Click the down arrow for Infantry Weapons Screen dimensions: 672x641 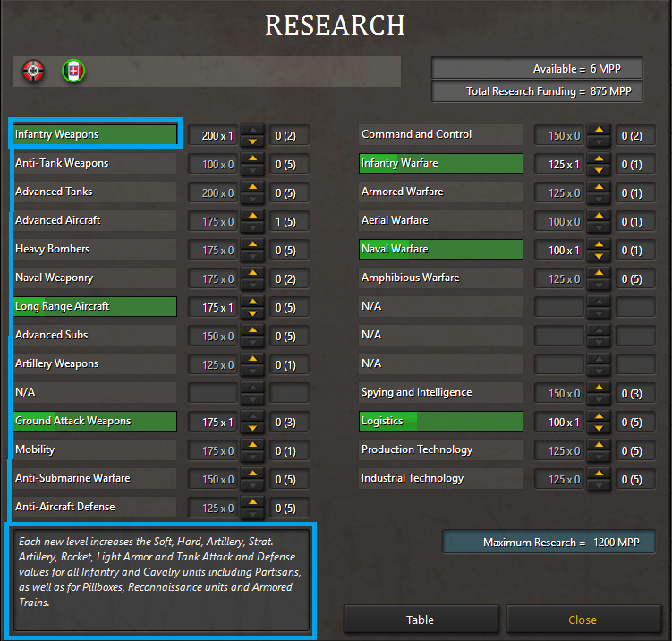(x=253, y=141)
